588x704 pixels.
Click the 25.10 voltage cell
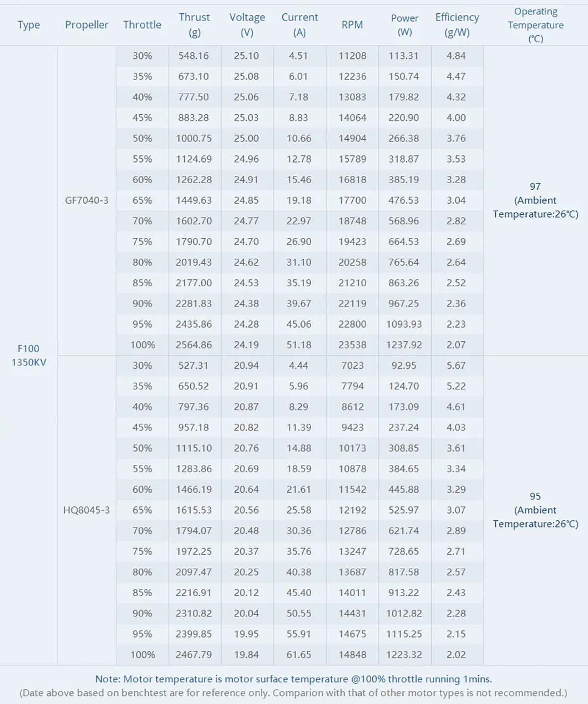click(x=246, y=55)
